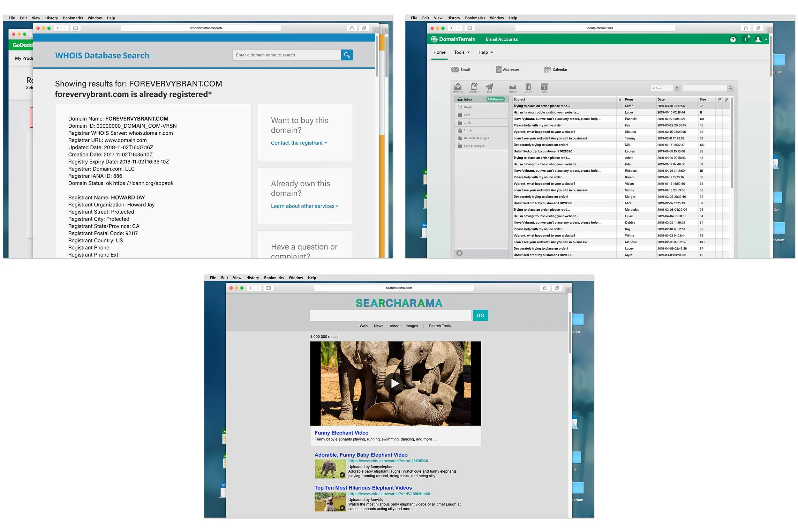The height and width of the screenshot is (532, 798).
Task: Open DomainTerrain help question mark icon
Action: tap(733, 39)
